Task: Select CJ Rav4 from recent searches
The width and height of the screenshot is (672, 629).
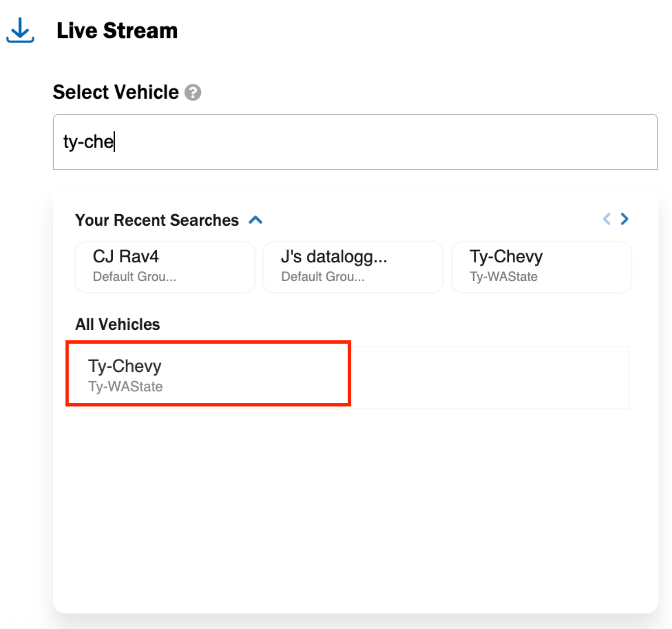Action: [165, 267]
